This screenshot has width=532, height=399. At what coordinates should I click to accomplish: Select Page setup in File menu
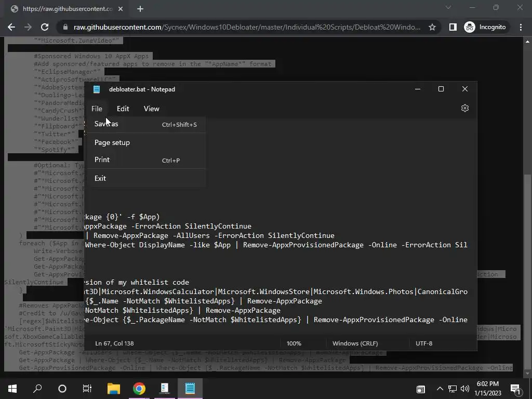[x=146, y=142]
